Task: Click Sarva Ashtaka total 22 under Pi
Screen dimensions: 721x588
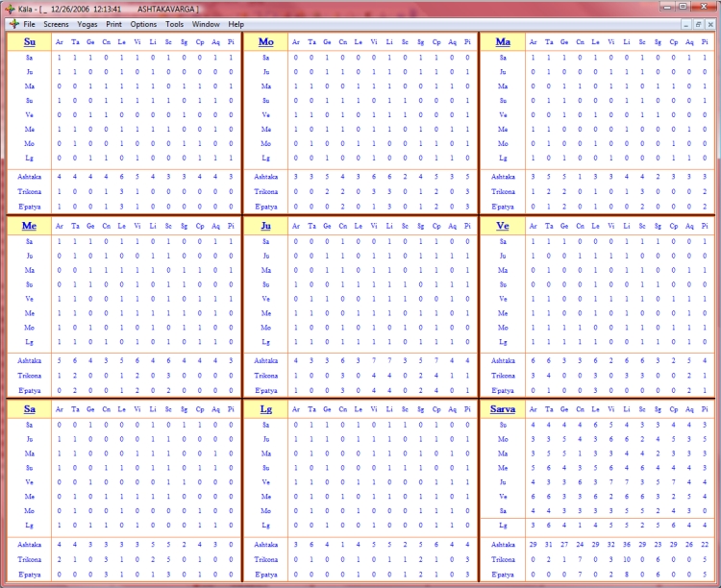Action: 705,545
